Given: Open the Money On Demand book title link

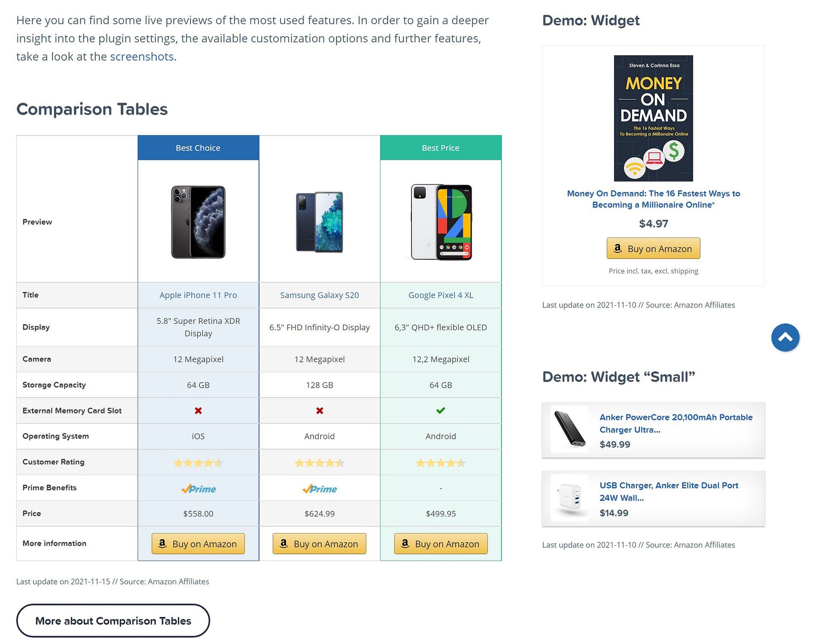Looking at the screenshot, I should pos(653,199).
